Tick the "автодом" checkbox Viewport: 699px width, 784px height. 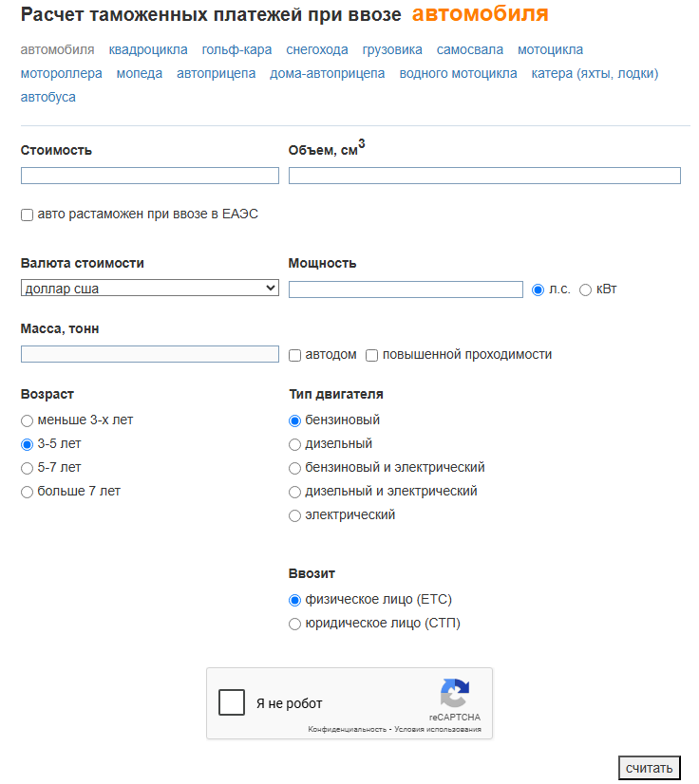tap(295, 355)
